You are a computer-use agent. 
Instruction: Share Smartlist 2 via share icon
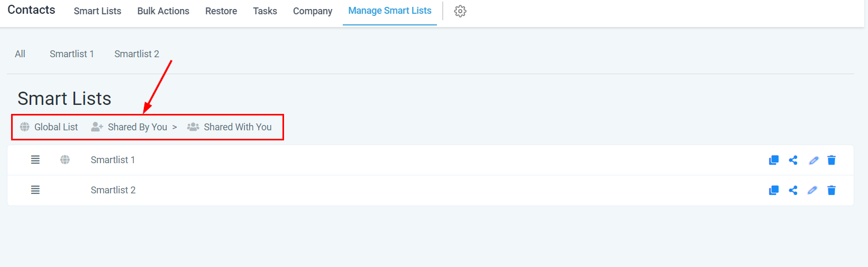point(793,190)
